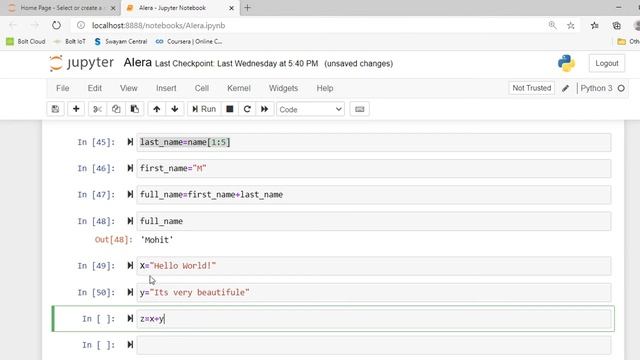Run cell 49 using its run icon
The image size is (640, 360).
(x=130, y=266)
